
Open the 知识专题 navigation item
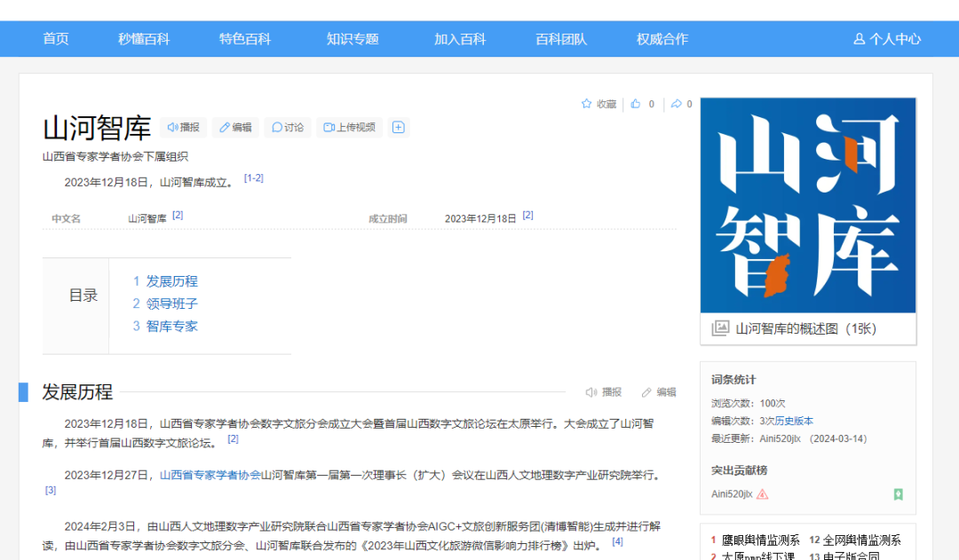(x=353, y=39)
